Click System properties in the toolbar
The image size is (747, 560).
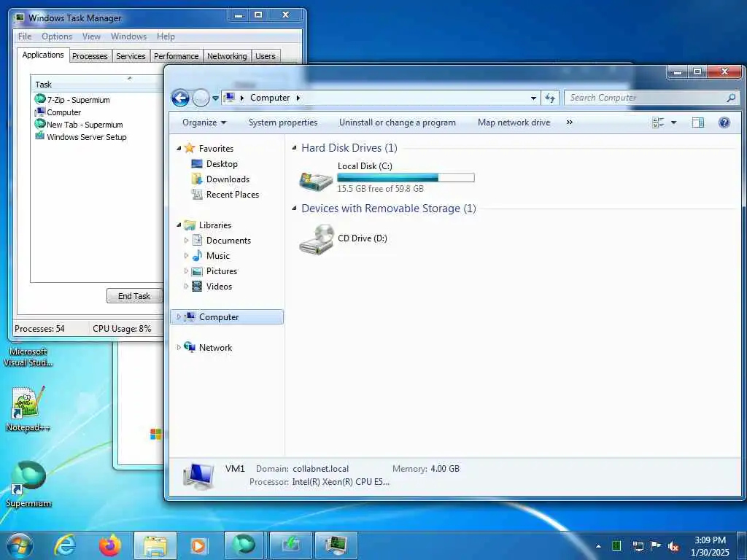coord(283,122)
